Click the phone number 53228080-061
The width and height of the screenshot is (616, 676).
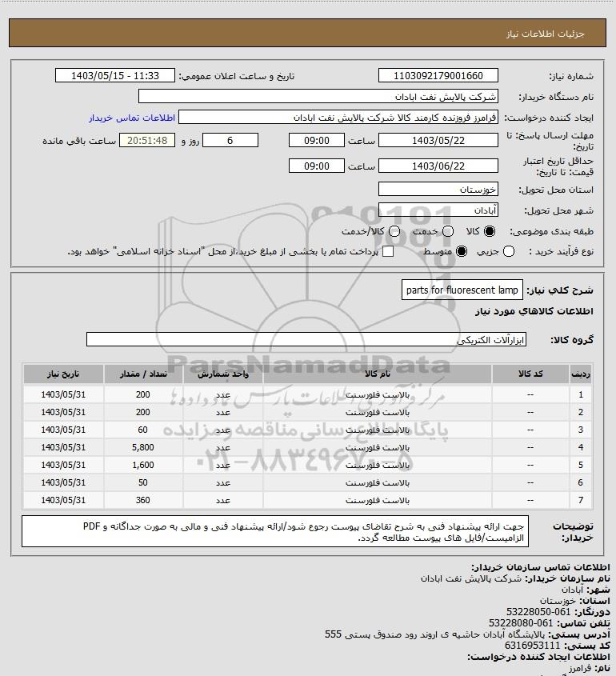pos(521,623)
